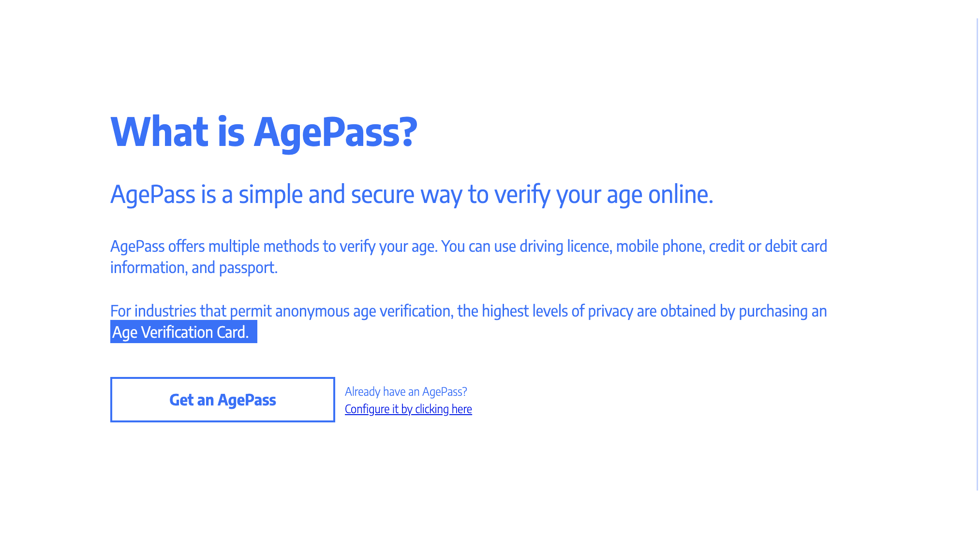Open the Configure it by clicking here link
The width and height of the screenshot is (980, 549).
tap(408, 409)
